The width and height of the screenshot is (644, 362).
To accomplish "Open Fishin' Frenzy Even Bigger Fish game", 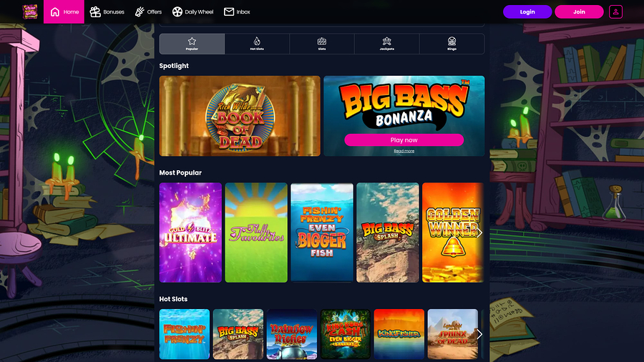I will click(x=322, y=233).
